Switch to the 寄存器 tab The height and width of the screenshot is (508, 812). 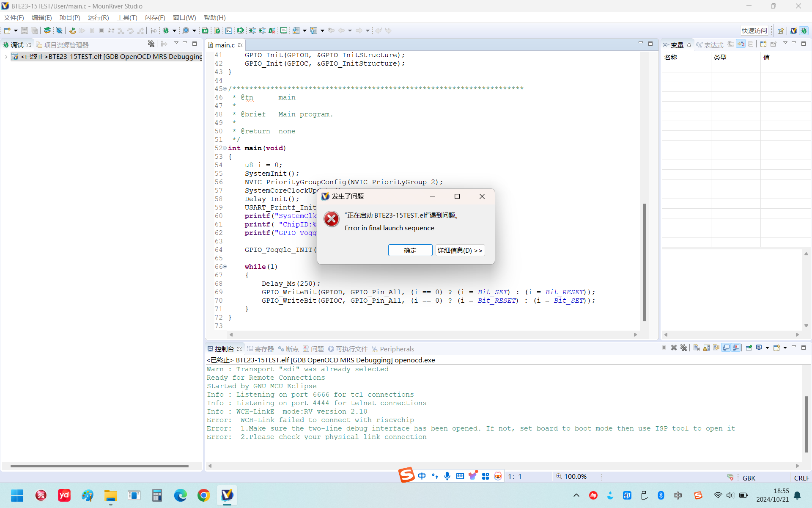(x=260, y=349)
